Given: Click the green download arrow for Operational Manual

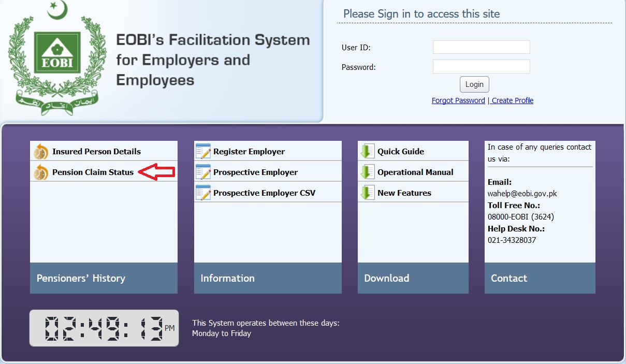Looking at the screenshot, I should click(x=367, y=172).
